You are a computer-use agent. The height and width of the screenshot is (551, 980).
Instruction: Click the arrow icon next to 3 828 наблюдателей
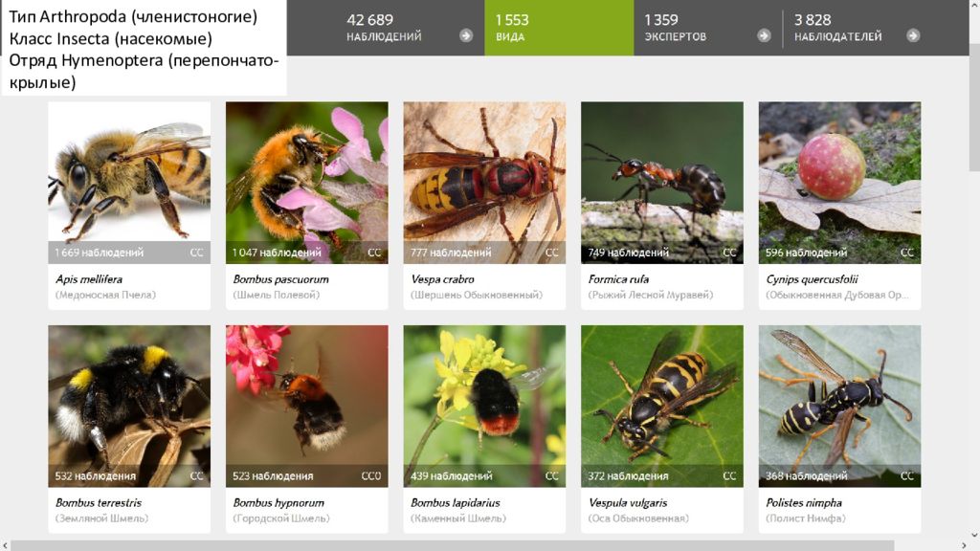[x=913, y=35]
